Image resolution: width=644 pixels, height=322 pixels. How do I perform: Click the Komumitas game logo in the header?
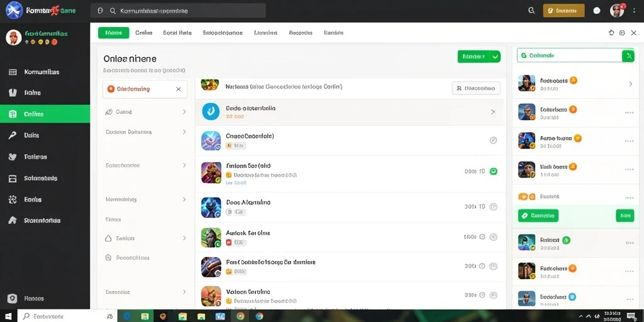14,10
